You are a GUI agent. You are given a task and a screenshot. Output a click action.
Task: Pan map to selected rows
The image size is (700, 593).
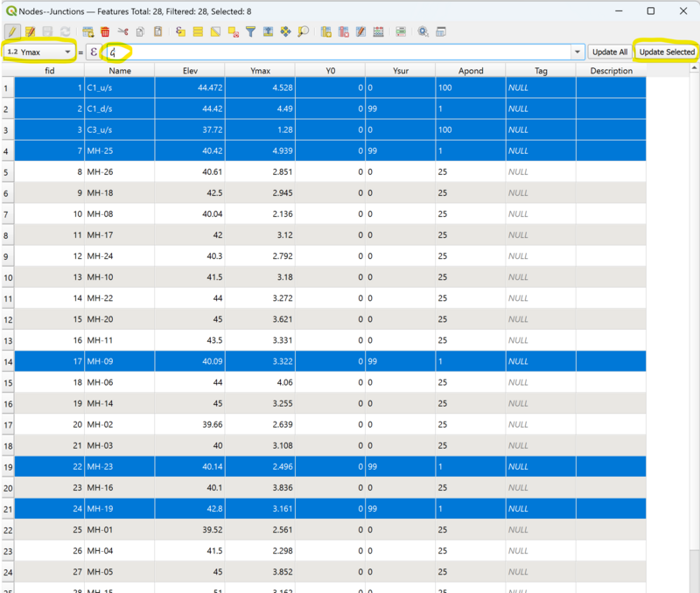click(285, 31)
